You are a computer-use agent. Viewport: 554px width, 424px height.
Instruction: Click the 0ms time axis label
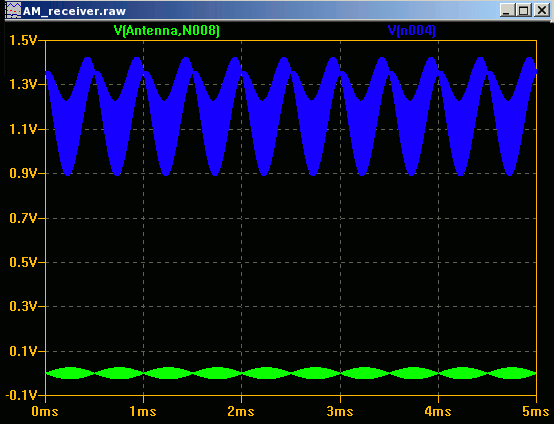[45, 412]
